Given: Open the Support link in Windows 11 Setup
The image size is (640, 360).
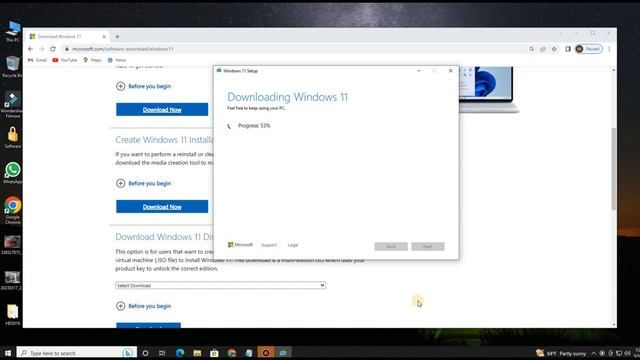Looking at the screenshot, I should [269, 245].
